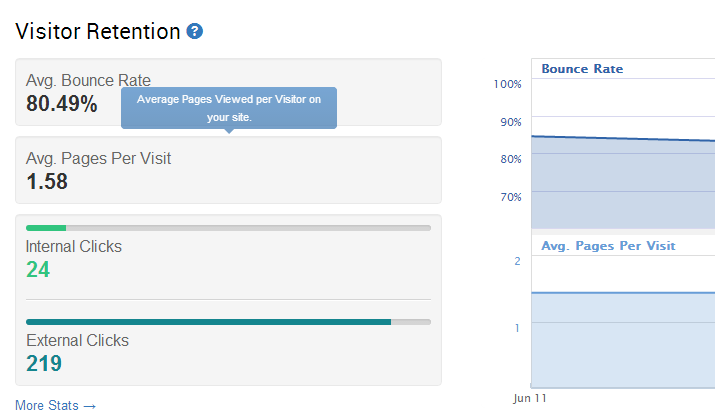Viewport: 715px width, 419px height.
Task: Select the External Clicks label
Action: click(78, 340)
